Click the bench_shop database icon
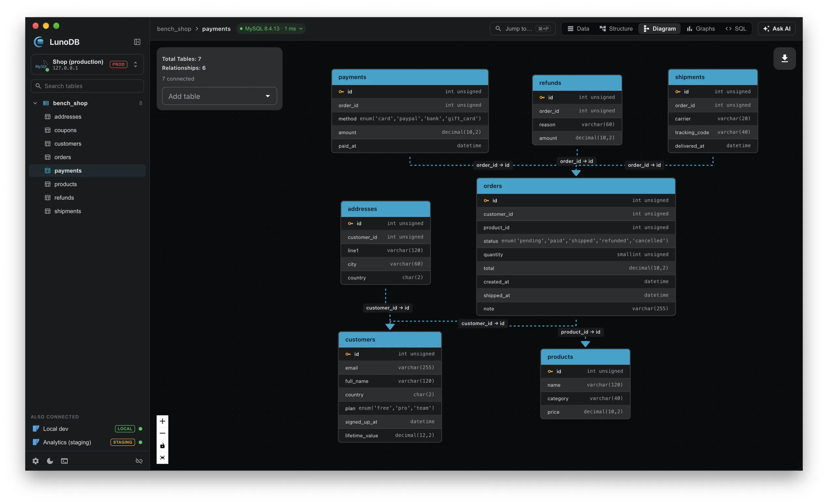The width and height of the screenshot is (828, 504). 46,103
